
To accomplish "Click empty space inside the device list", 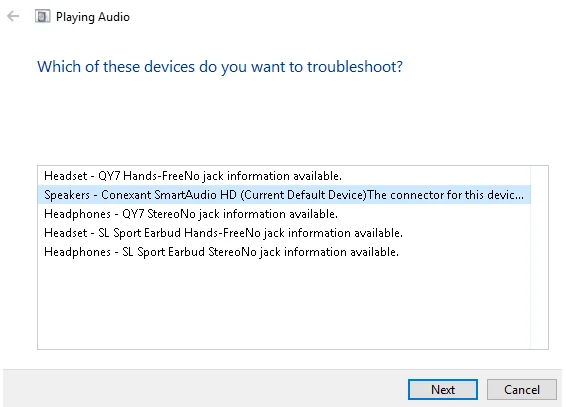I will [284, 305].
